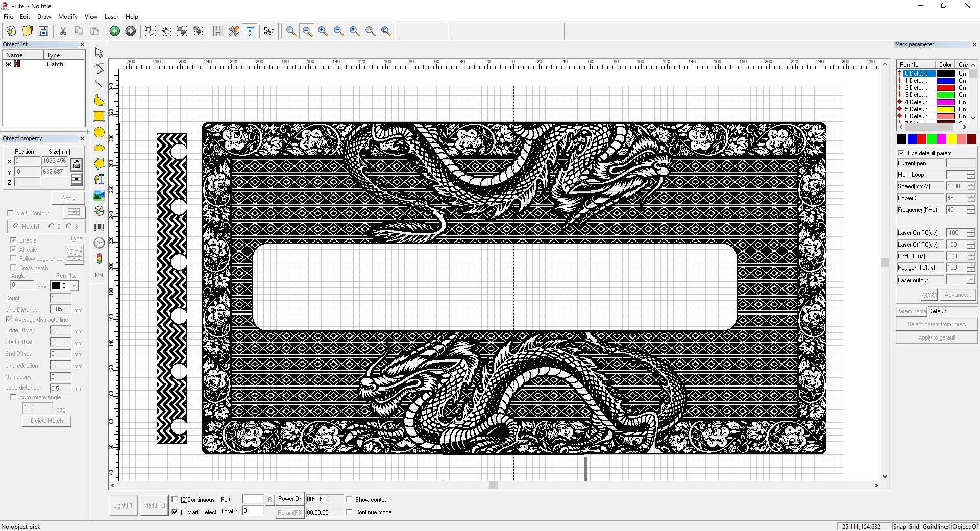The width and height of the screenshot is (980, 531).
Task: Open the Help menu
Action: (x=132, y=17)
